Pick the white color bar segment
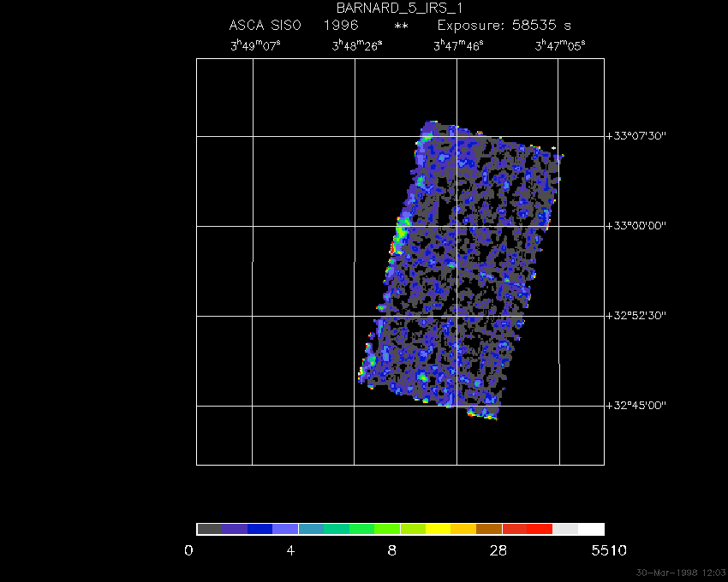Image resolution: width=728 pixels, height=582 pixels. (591, 529)
